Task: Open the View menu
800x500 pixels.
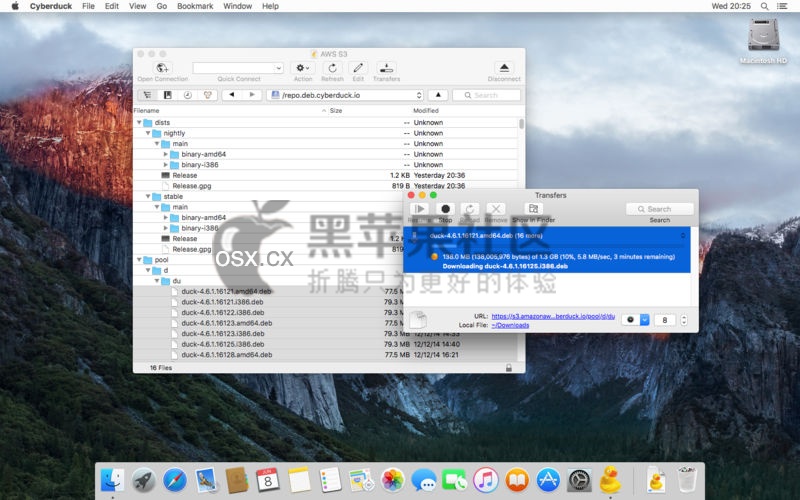Action: pyautogui.click(x=137, y=6)
